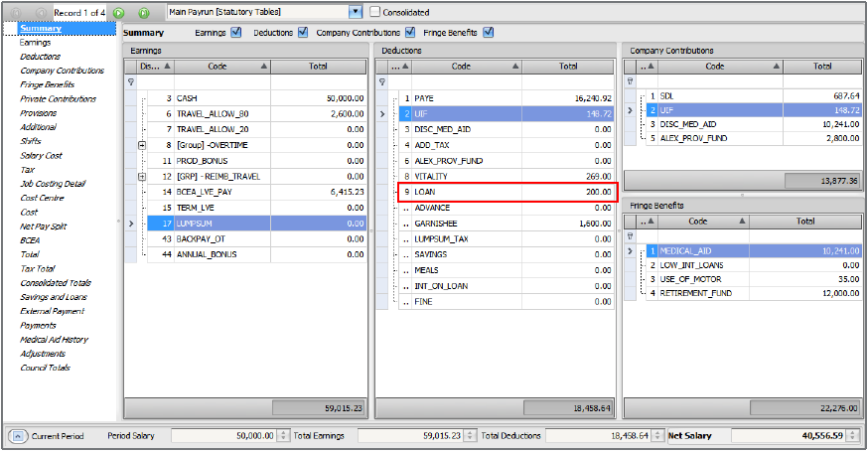Open Job Costing Detail in sidebar

pyautogui.click(x=54, y=184)
